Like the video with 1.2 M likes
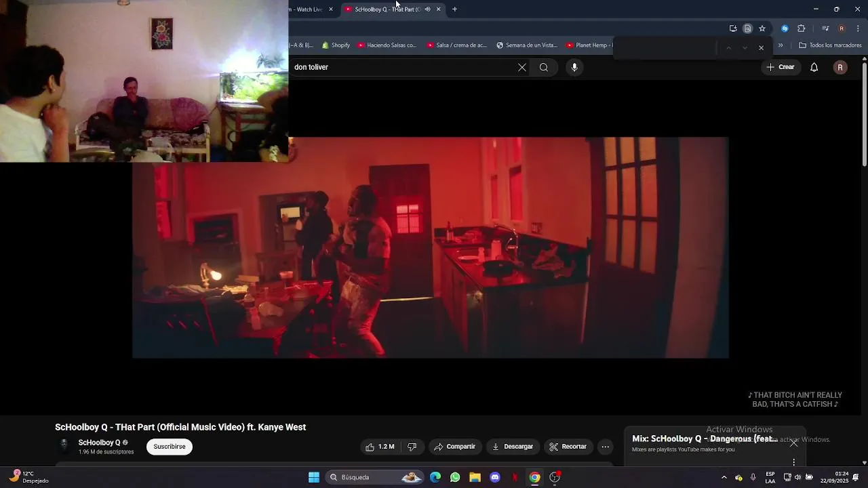 tap(379, 447)
